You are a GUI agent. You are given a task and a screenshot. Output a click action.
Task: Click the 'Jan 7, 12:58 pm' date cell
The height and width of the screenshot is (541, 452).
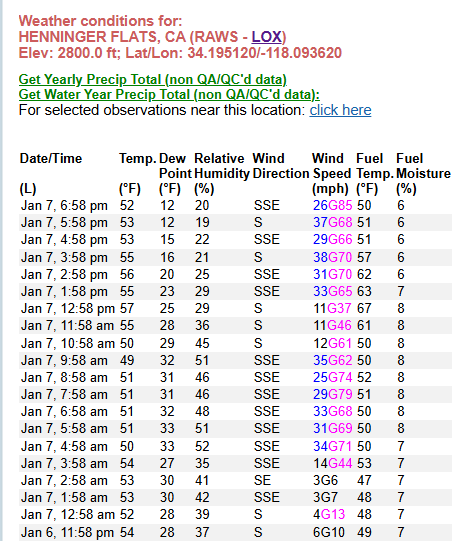(68, 308)
